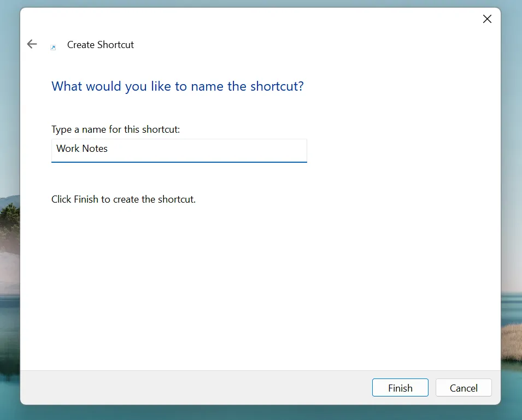
Task: Cancel the shortcut creation
Action: [464, 388]
